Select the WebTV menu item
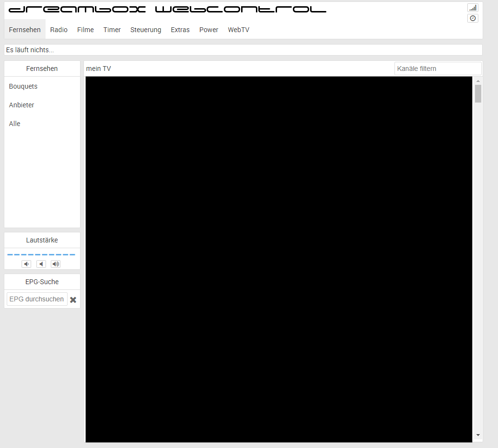 pos(239,30)
